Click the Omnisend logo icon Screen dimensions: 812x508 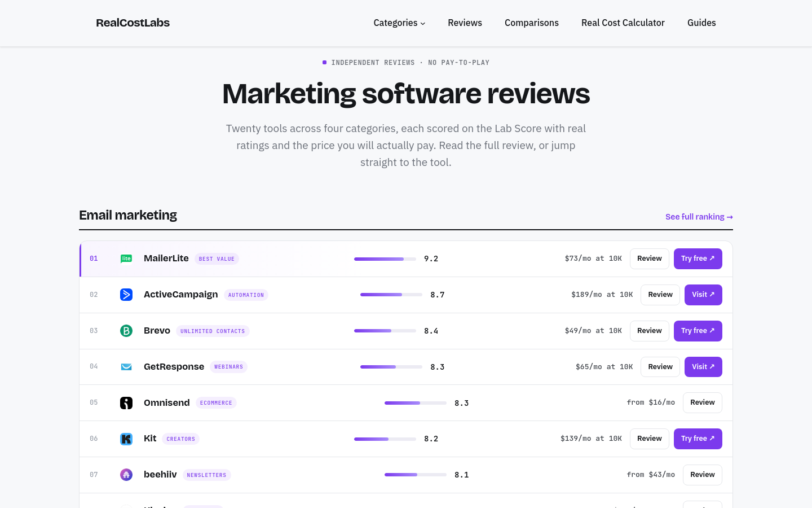tap(126, 403)
